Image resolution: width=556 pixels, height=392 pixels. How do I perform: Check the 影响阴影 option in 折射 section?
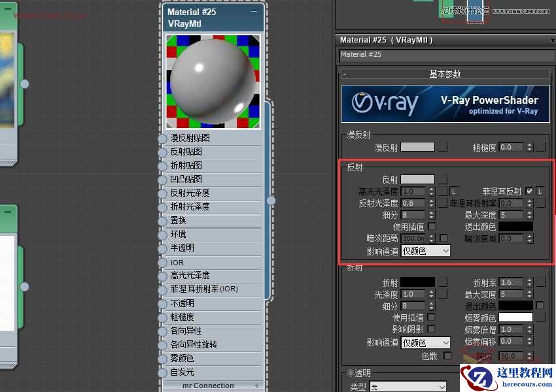(431, 329)
